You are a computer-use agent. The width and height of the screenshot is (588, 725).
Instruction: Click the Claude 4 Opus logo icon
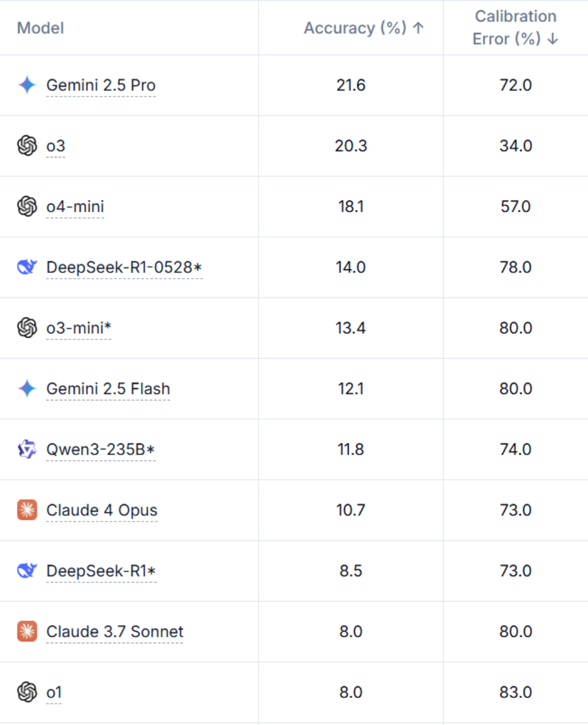pos(27,510)
